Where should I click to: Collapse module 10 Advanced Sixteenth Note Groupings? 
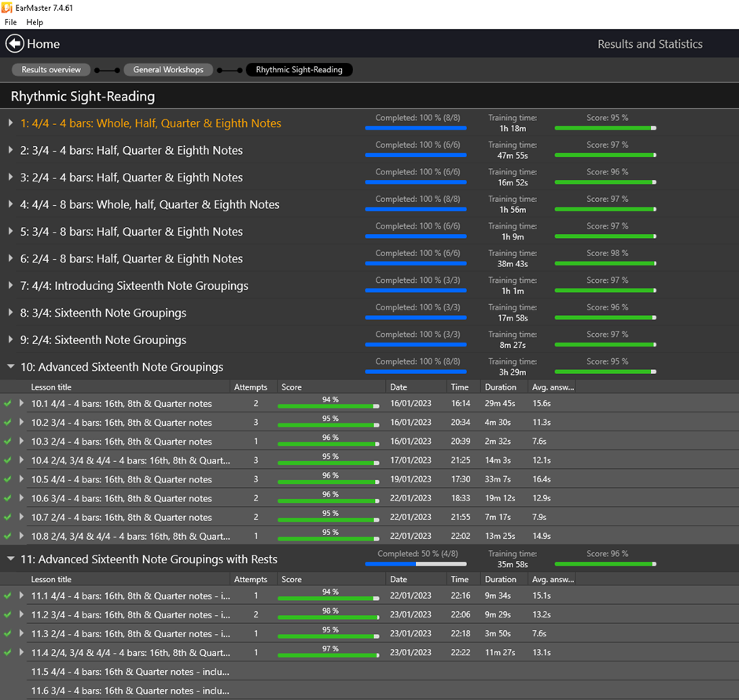click(x=10, y=367)
